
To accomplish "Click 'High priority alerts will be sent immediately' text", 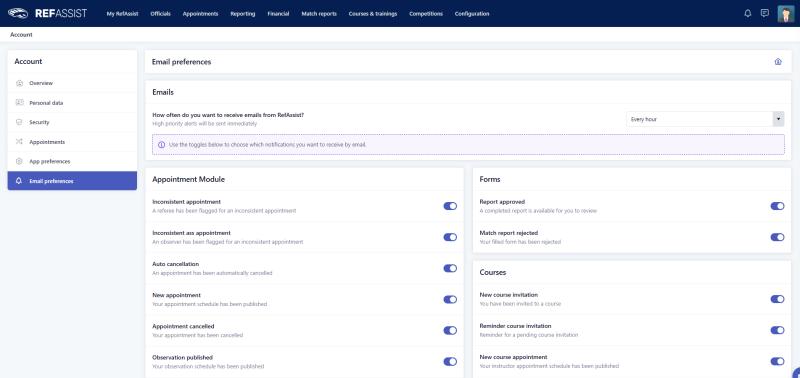I will [x=205, y=123].
